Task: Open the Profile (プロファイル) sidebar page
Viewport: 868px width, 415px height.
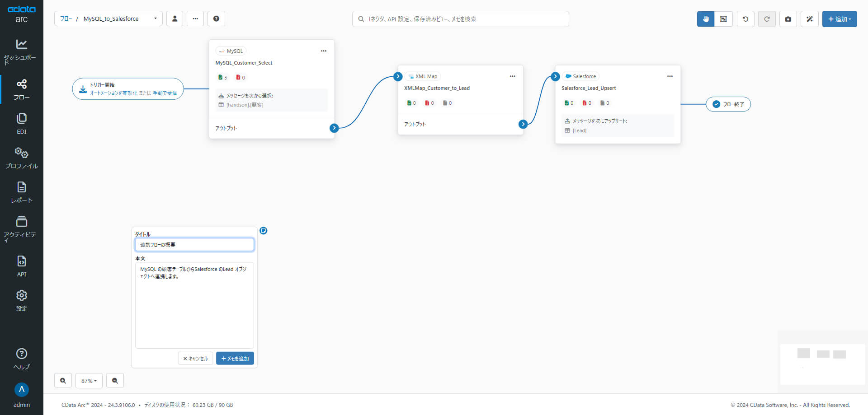Action: point(21,158)
